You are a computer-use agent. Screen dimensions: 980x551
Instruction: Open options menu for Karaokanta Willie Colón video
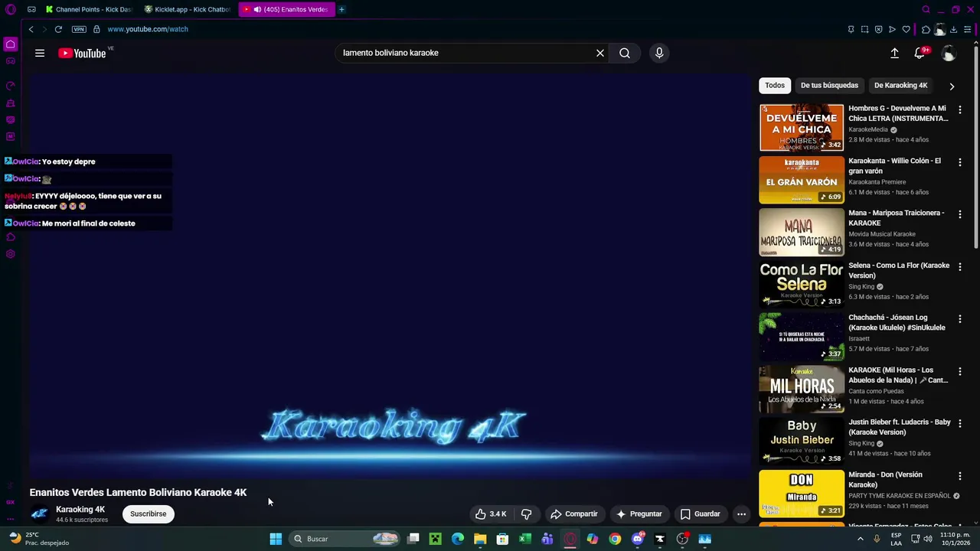[x=960, y=162]
